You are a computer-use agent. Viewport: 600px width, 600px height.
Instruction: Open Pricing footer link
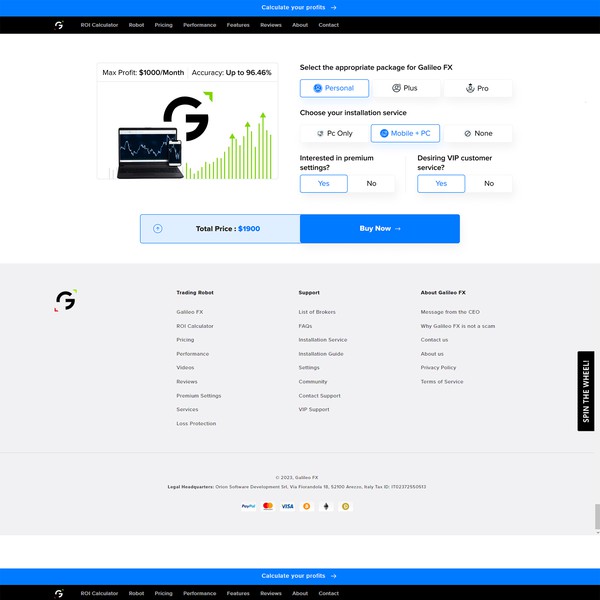pyautogui.click(x=185, y=340)
